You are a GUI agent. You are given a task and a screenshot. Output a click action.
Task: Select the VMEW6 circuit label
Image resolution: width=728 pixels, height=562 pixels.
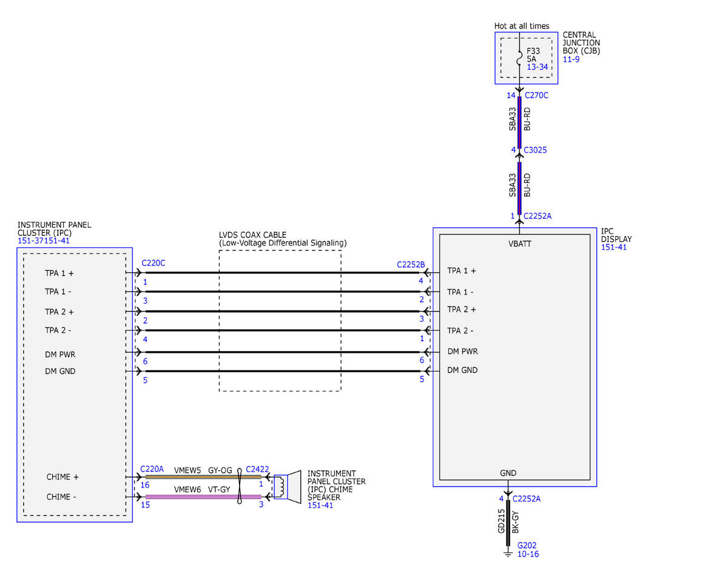coord(187,490)
